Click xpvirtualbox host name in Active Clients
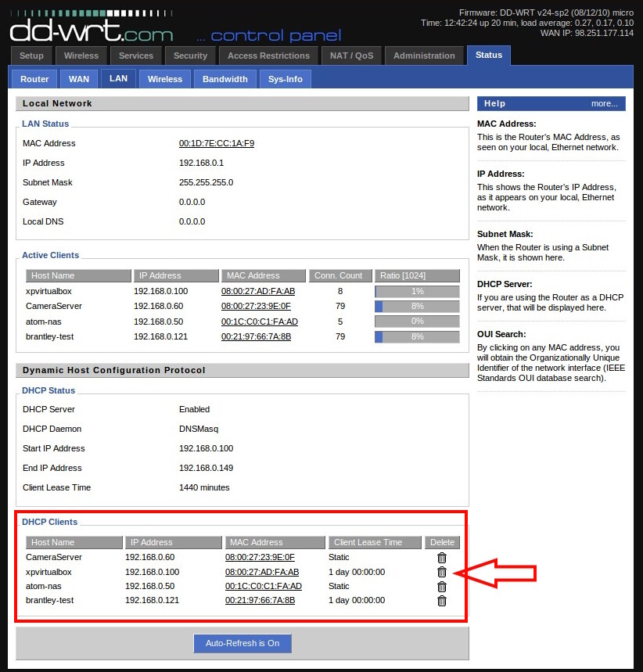The image size is (643, 672). tap(48, 292)
